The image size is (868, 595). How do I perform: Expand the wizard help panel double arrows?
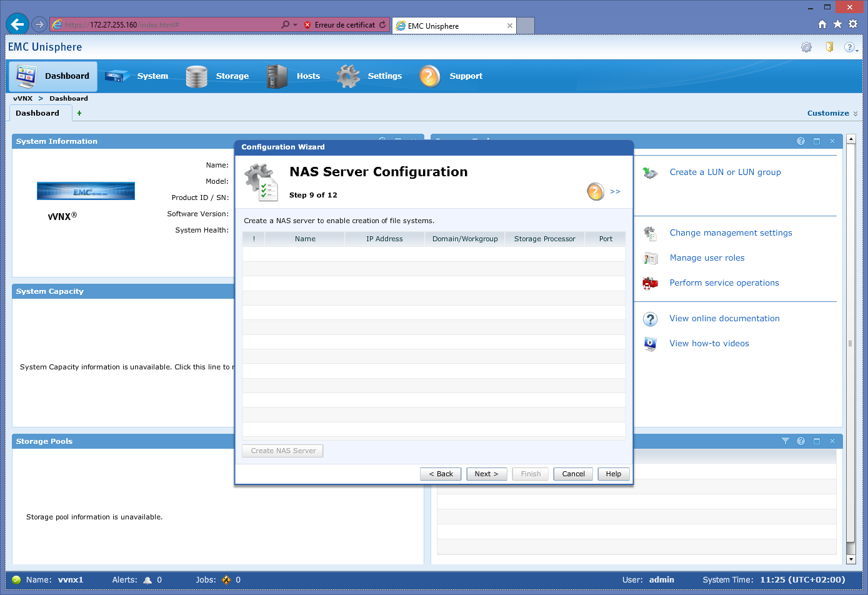pos(615,192)
